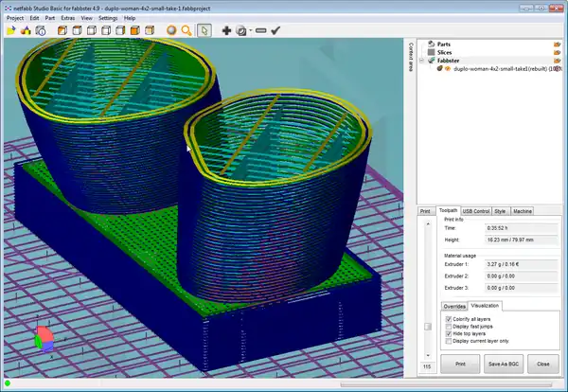
Task: Check Display current layer only
Action: (x=448, y=341)
